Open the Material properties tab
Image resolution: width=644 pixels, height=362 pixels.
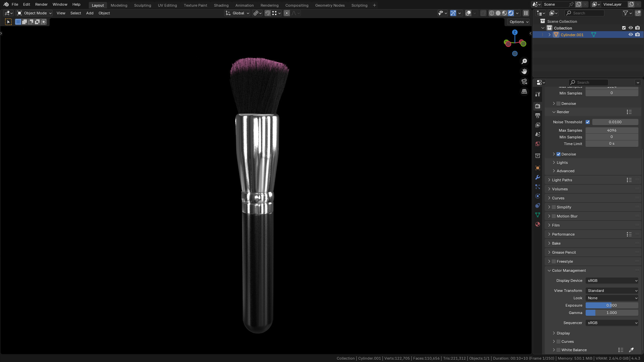538,224
